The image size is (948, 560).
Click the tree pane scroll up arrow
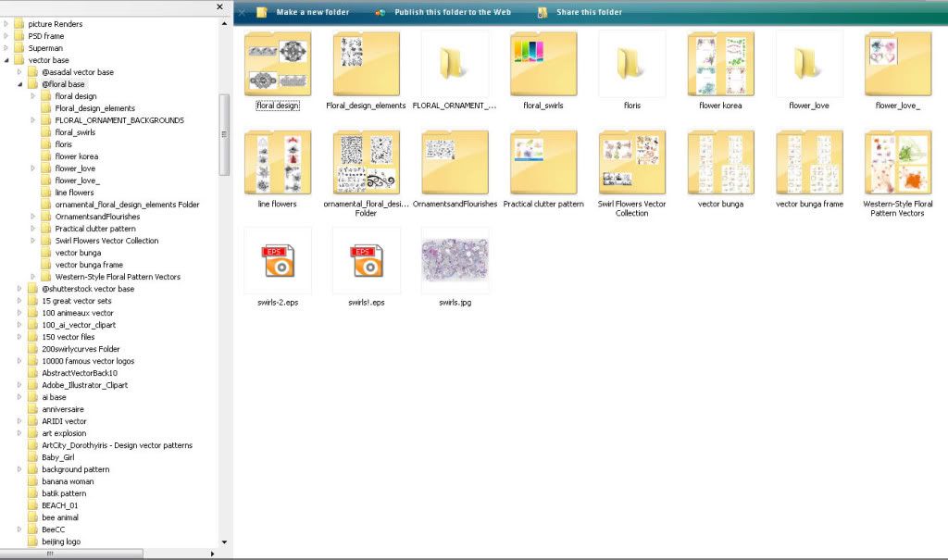click(224, 23)
